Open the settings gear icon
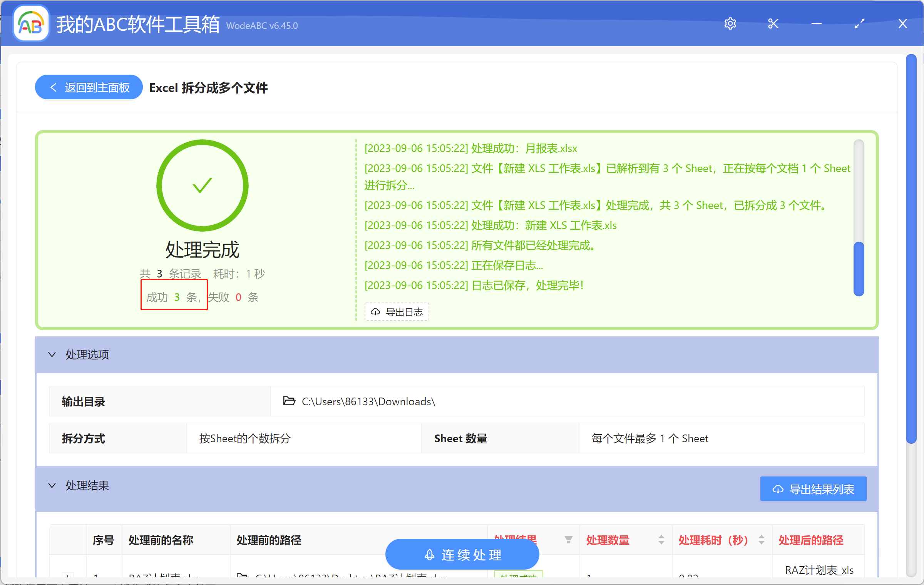This screenshot has height=585, width=924. 730,23
